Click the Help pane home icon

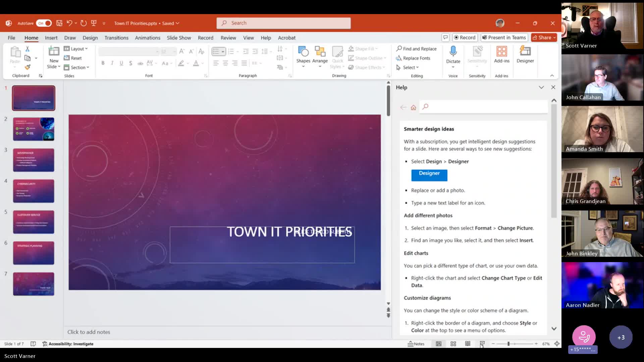[x=413, y=107]
